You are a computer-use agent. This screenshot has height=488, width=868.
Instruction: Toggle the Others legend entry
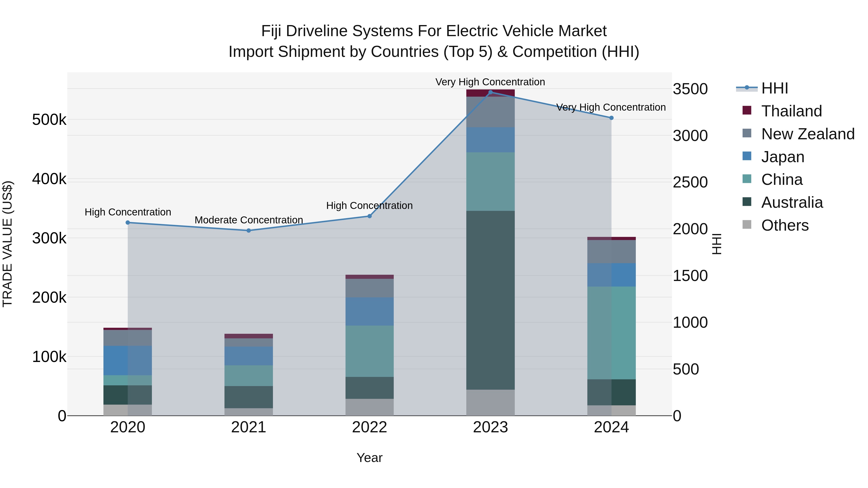pyautogui.click(x=775, y=225)
